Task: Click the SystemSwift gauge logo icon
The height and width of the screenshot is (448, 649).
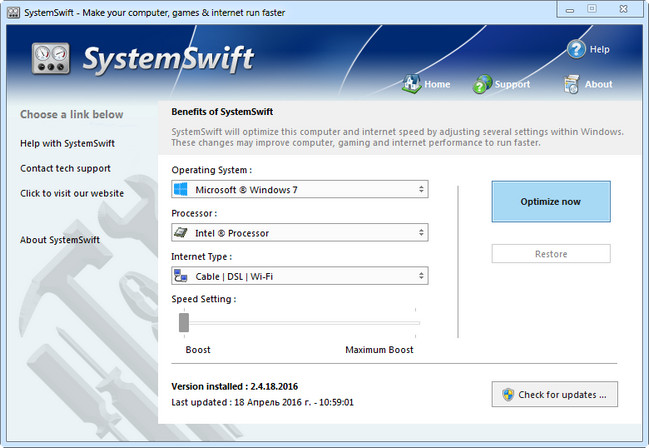Action: (50, 58)
